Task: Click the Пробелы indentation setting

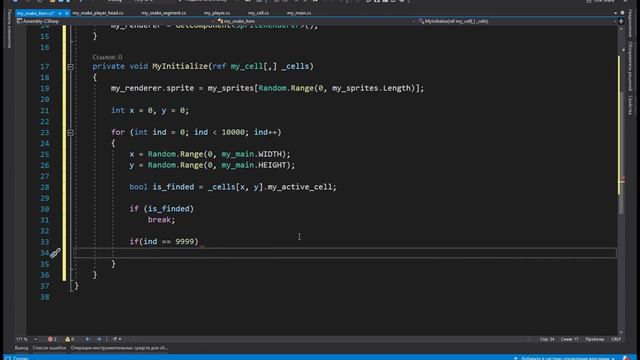Action: pyautogui.click(x=594, y=339)
